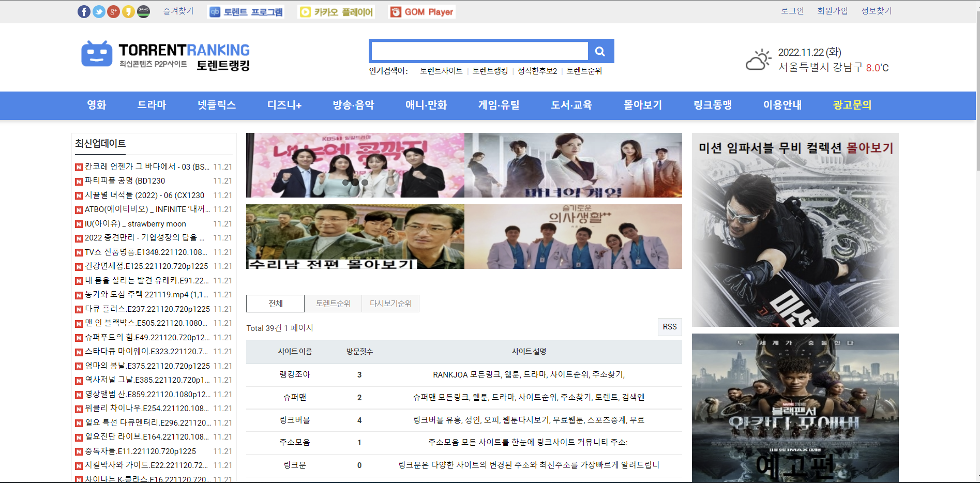The width and height of the screenshot is (980, 483).
Task: Open the 정보찾기 account recovery link
Action: pyautogui.click(x=876, y=11)
